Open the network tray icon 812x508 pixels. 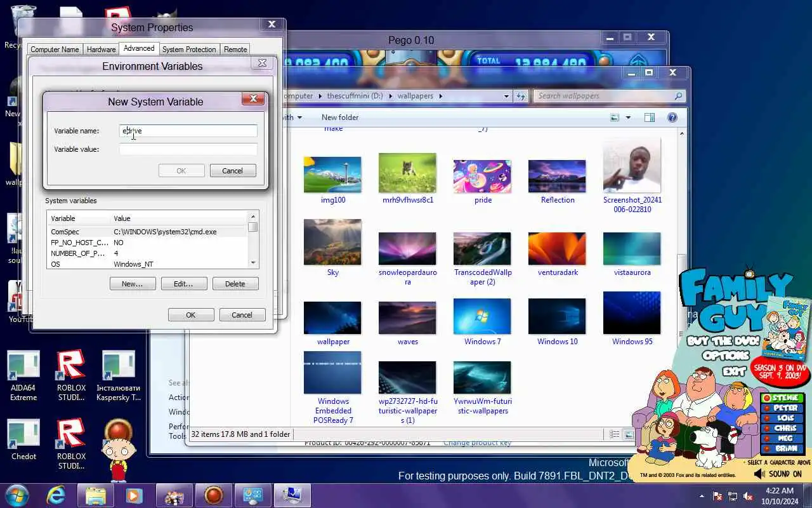(733, 496)
